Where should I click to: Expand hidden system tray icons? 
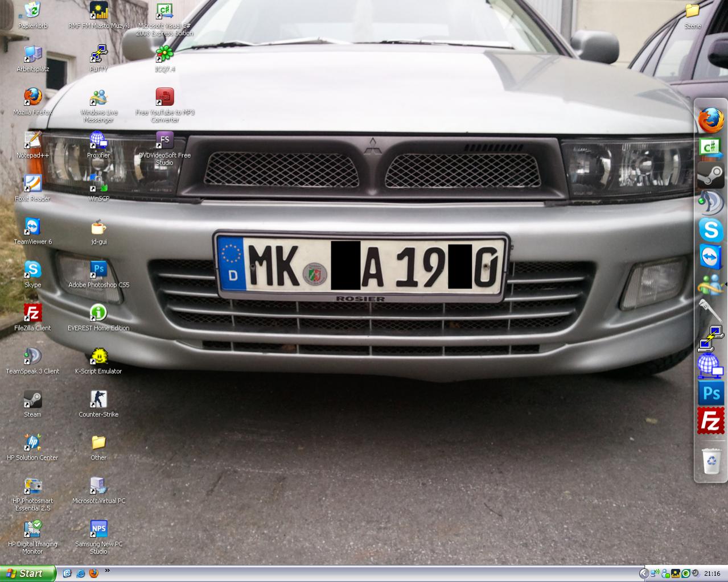644,573
